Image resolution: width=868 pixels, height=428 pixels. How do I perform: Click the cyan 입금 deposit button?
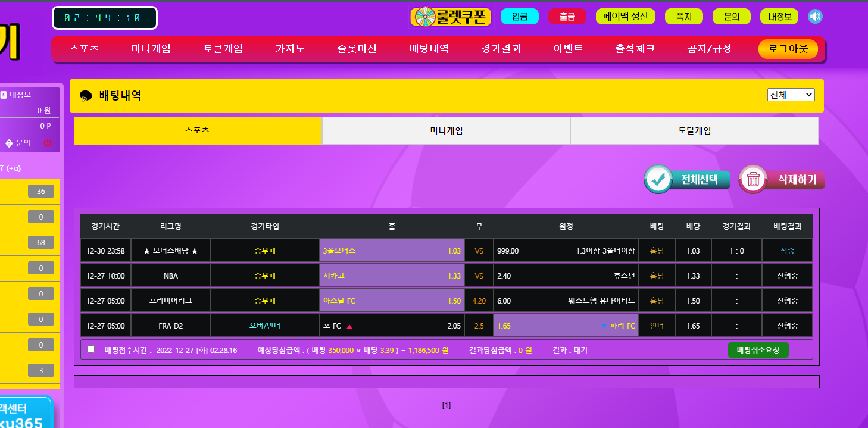coord(519,17)
